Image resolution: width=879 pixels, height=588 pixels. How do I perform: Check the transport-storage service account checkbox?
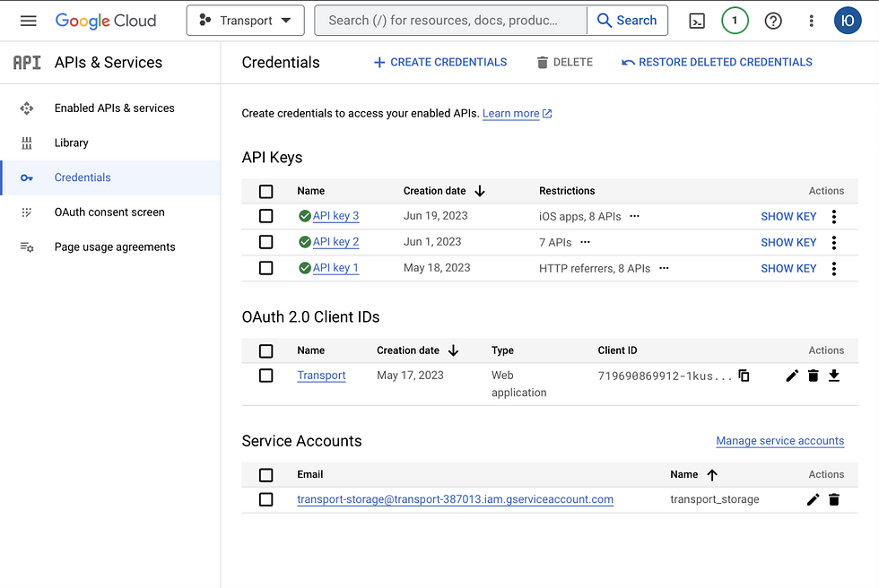point(265,499)
